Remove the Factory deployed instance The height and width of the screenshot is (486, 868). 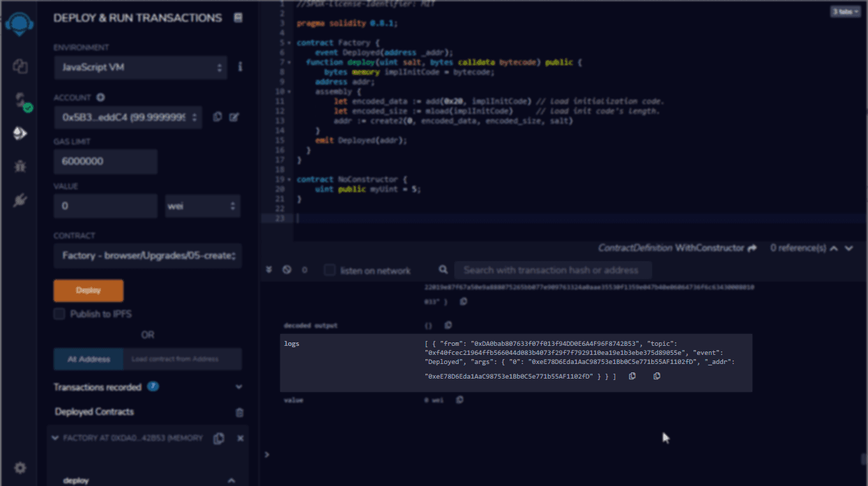click(x=240, y=439)
